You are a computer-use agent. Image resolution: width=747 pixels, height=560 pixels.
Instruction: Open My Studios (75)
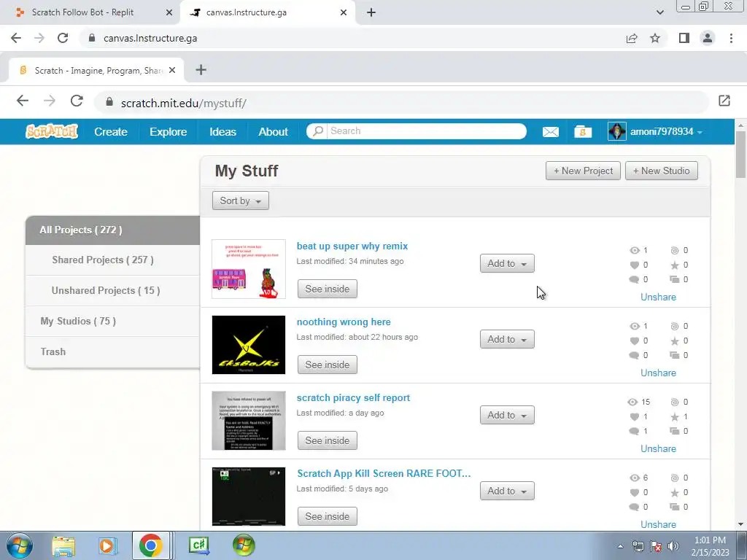pos(112,321)
